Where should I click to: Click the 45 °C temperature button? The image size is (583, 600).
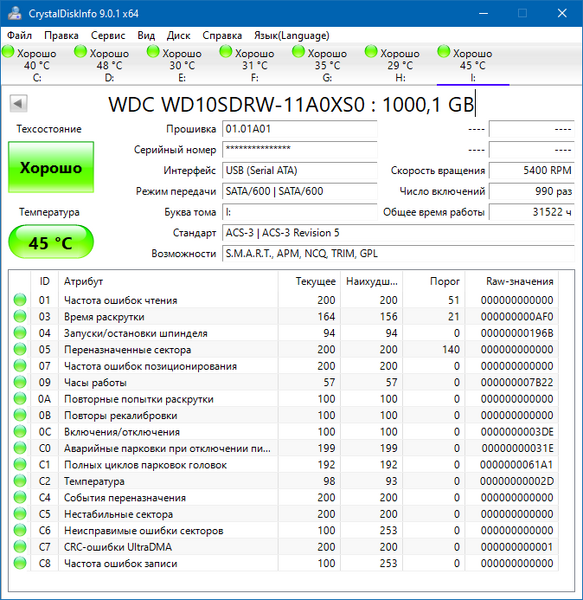pyautogui.click(x=51, y=242)
